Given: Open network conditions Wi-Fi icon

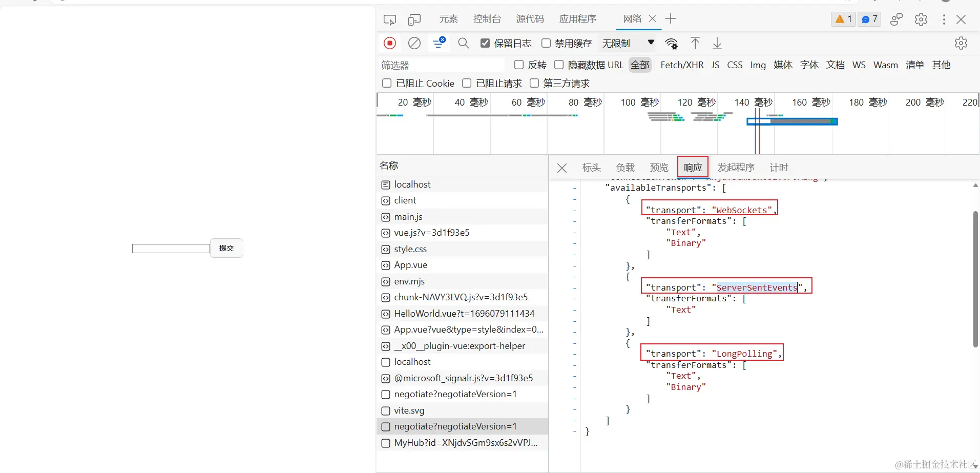Looking at the screenshot, I should tap(671, 44).
